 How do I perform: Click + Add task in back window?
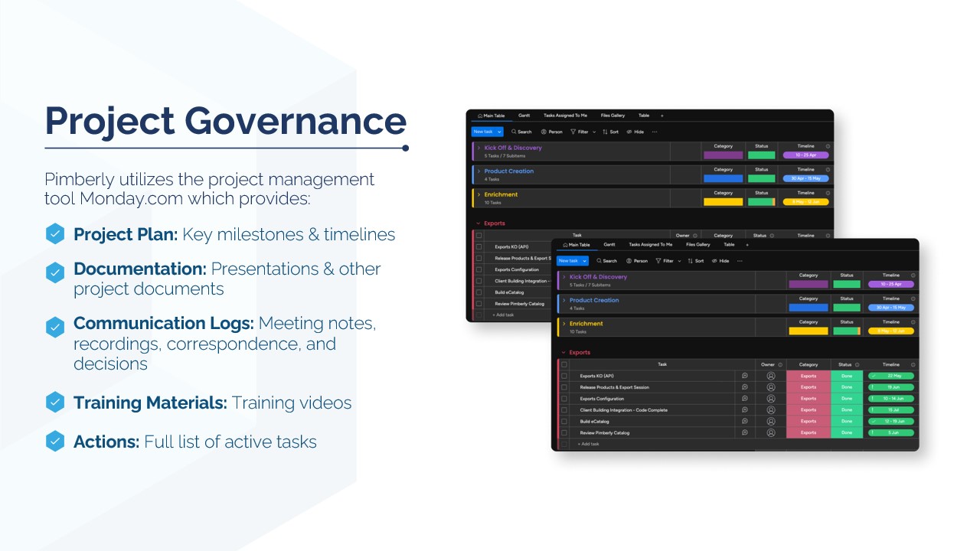504,315
